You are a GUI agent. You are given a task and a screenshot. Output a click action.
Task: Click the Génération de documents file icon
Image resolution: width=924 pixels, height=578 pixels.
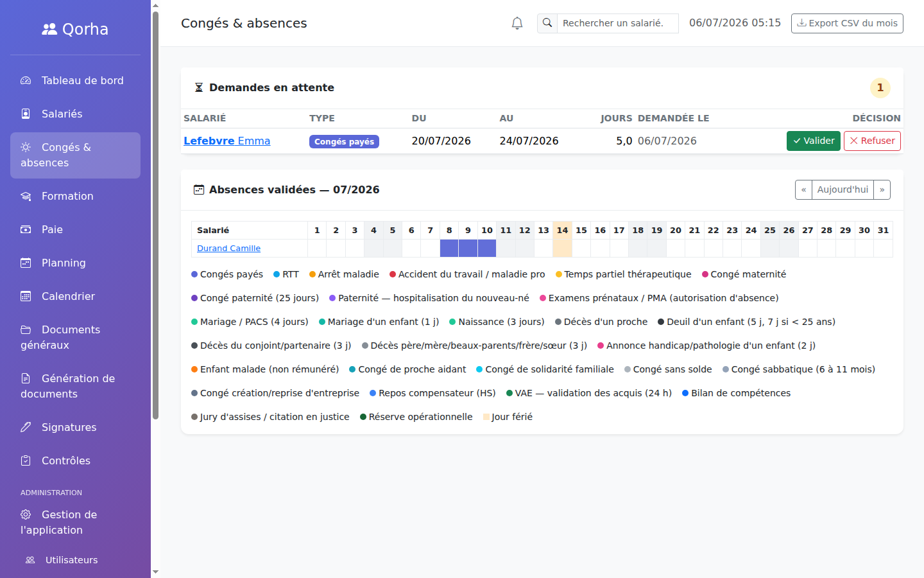tap(26, 378)
